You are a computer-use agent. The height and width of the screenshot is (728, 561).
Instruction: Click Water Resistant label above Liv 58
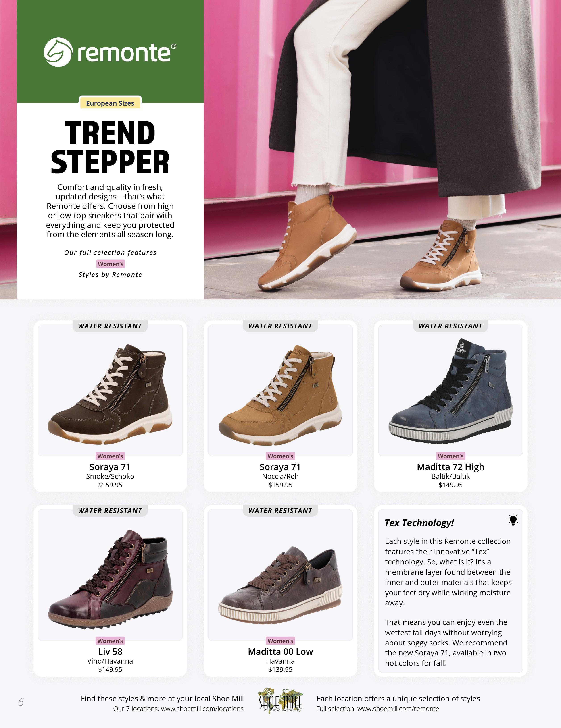pos(110,511)
